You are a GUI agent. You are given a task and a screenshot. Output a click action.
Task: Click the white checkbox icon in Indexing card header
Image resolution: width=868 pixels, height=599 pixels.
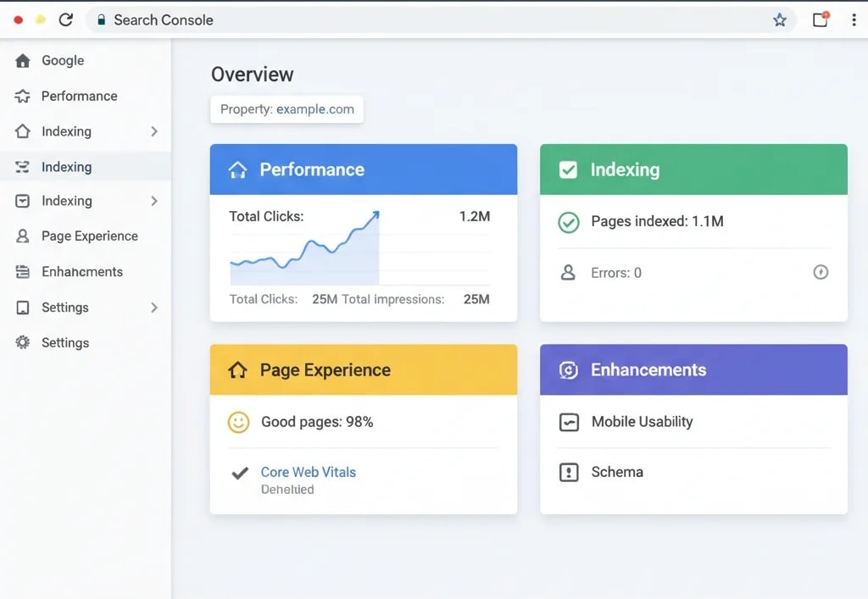568,169
